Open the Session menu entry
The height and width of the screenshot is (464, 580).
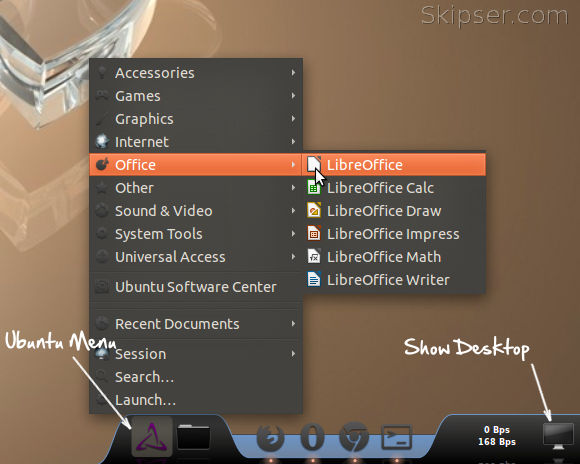(x=196, y=354)
